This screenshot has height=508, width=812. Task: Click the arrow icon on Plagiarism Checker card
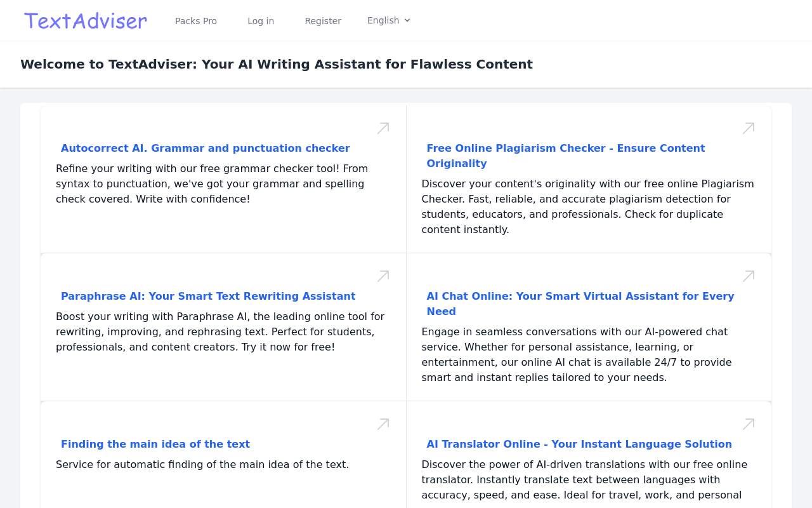749,128
